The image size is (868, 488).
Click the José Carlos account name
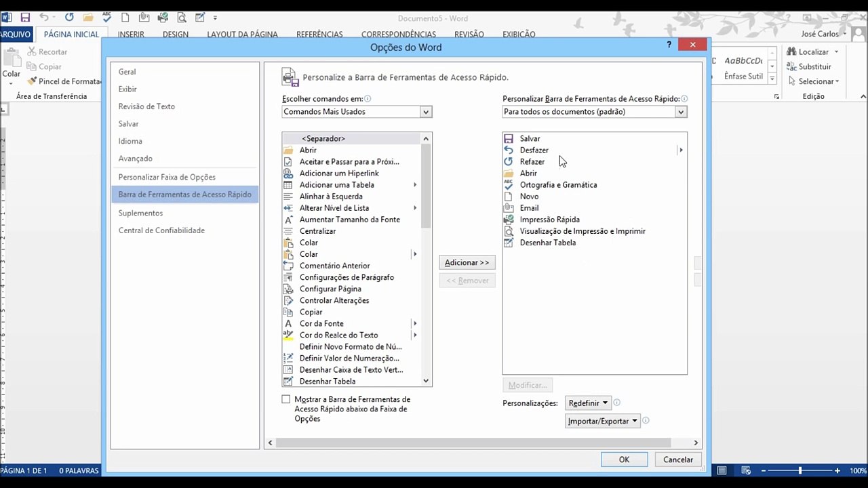(x=820, y=34)
